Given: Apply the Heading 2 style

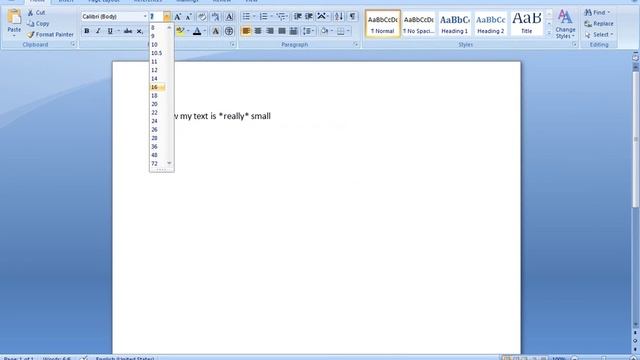Looking at the screenshot, I should [x=490, y=24].
